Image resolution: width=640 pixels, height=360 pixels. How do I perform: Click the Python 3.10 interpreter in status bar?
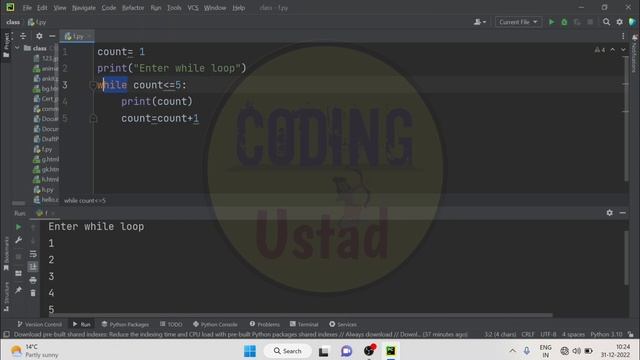(x=606, y=334)
